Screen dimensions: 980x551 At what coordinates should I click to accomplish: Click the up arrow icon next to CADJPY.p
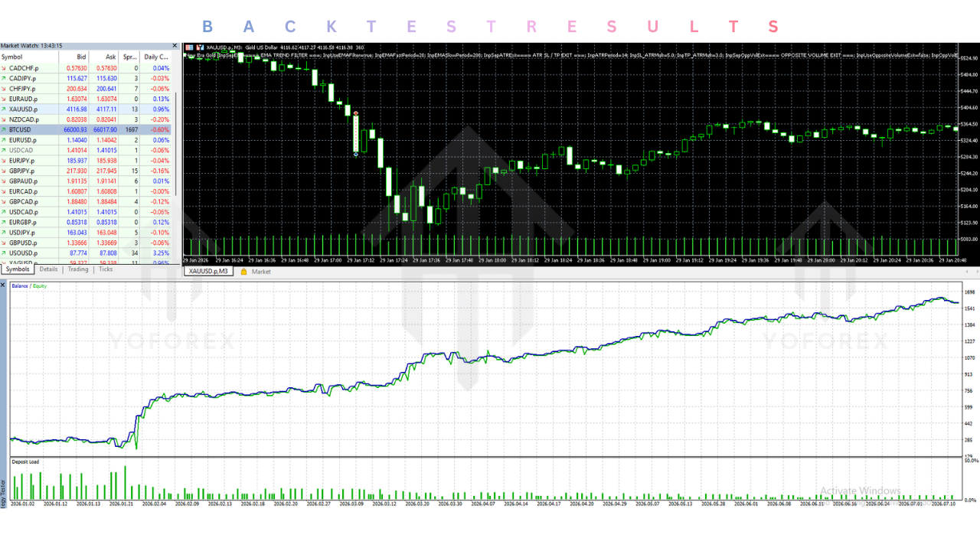5,78
